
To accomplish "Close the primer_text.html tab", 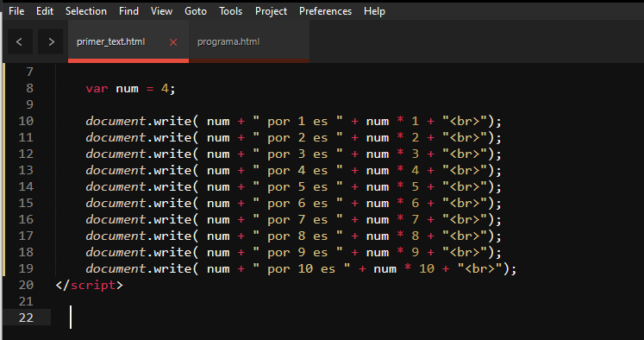I will tap(173, 42).
